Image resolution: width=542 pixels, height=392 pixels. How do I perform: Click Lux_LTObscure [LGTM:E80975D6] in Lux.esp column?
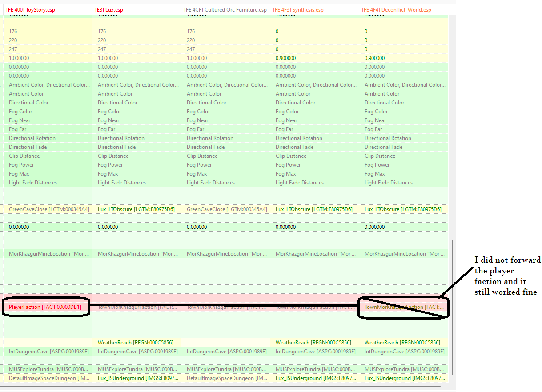pos(137,209)
